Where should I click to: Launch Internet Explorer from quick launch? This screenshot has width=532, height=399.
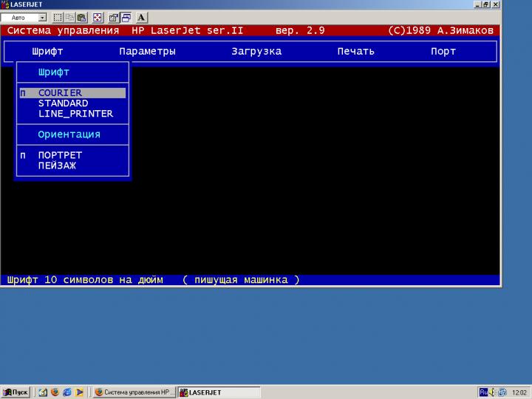pyautogui.click(x=66, y=392)
